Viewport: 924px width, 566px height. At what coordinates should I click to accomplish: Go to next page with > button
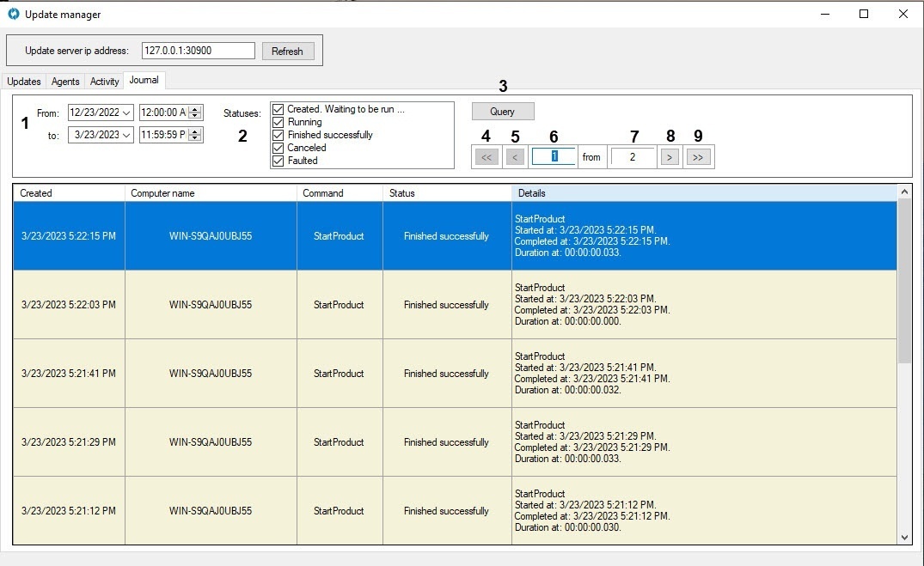point(670,157)
